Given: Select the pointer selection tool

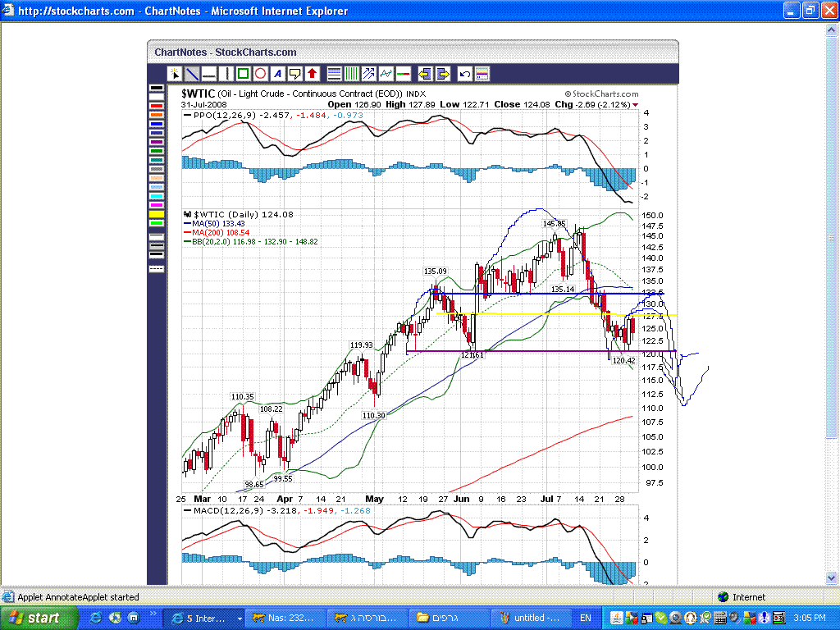Looking at the screenshot, I should [x=174, y=74].
